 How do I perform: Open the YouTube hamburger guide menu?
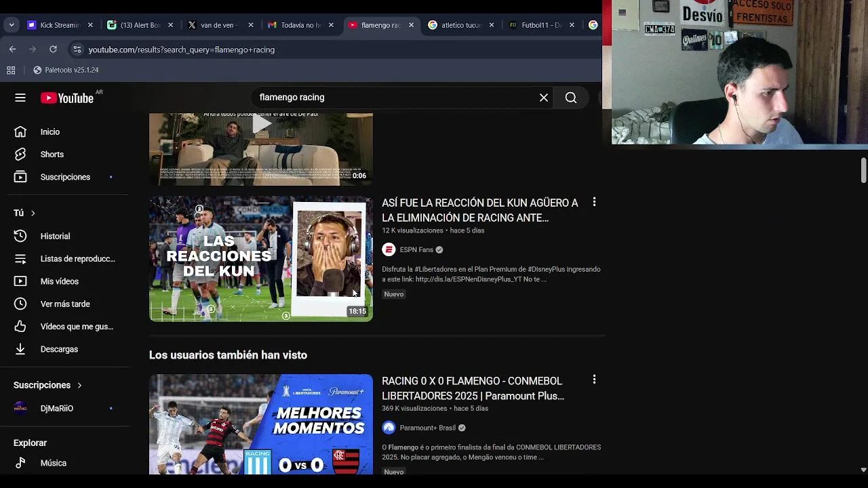[20, 98]
